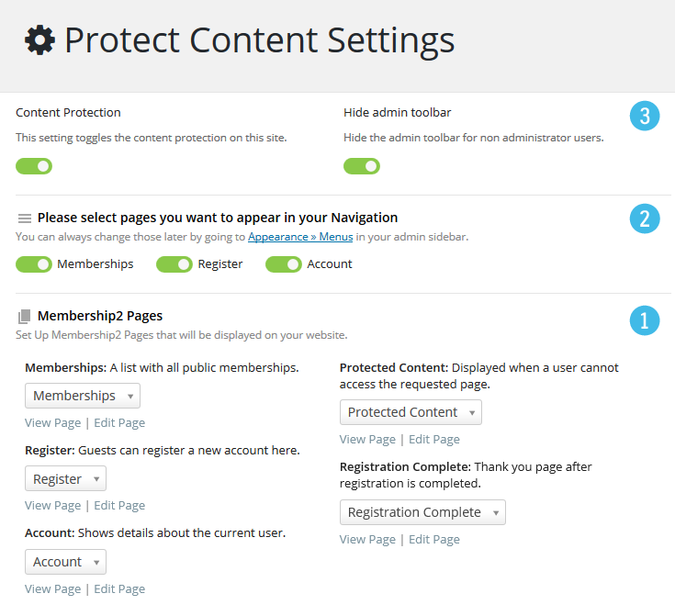The height and width of the screenshot is (616, 675).
Task: Switch off the Account navigation toggle
Action: point(284,264)
